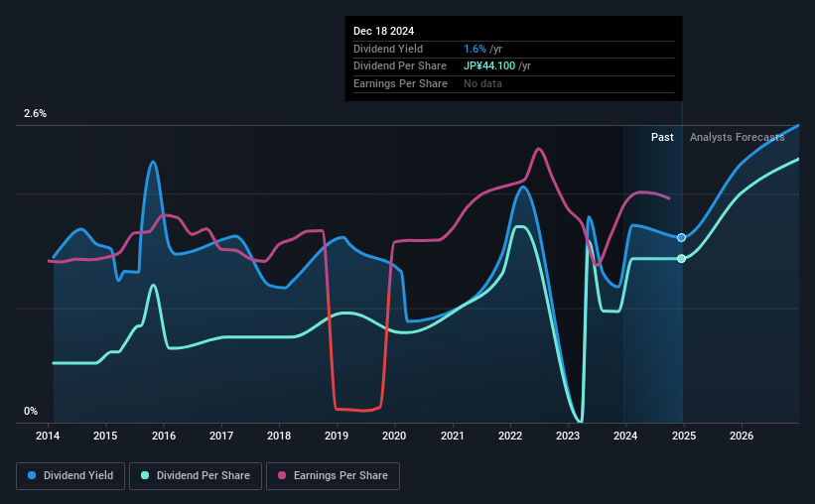Click the No data earnings value

(x=482, y=83)
